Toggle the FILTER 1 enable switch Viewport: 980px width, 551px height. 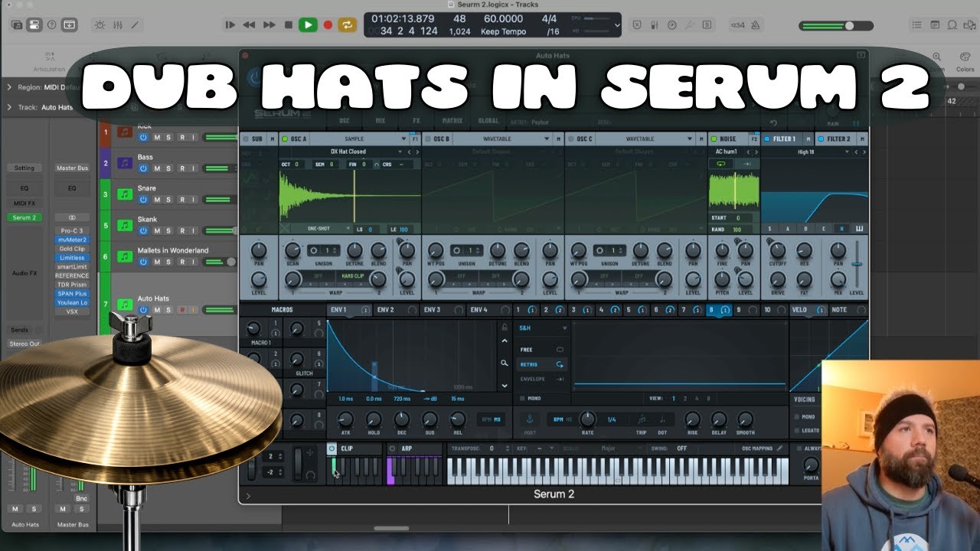[766, 139]
